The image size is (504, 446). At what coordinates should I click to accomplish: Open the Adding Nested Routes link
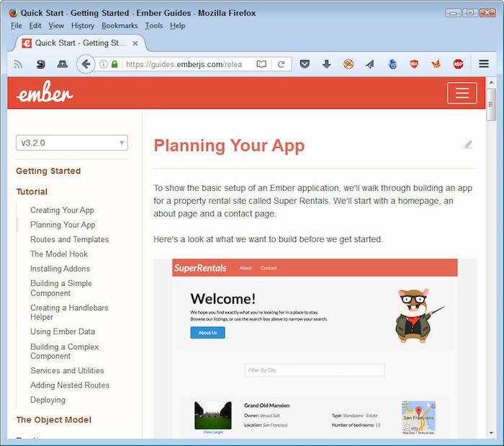(70, 385)
